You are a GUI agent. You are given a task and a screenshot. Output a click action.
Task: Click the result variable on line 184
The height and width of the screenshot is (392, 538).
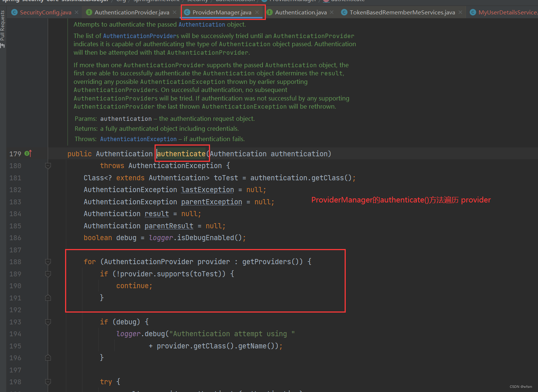tap(156, 214)
